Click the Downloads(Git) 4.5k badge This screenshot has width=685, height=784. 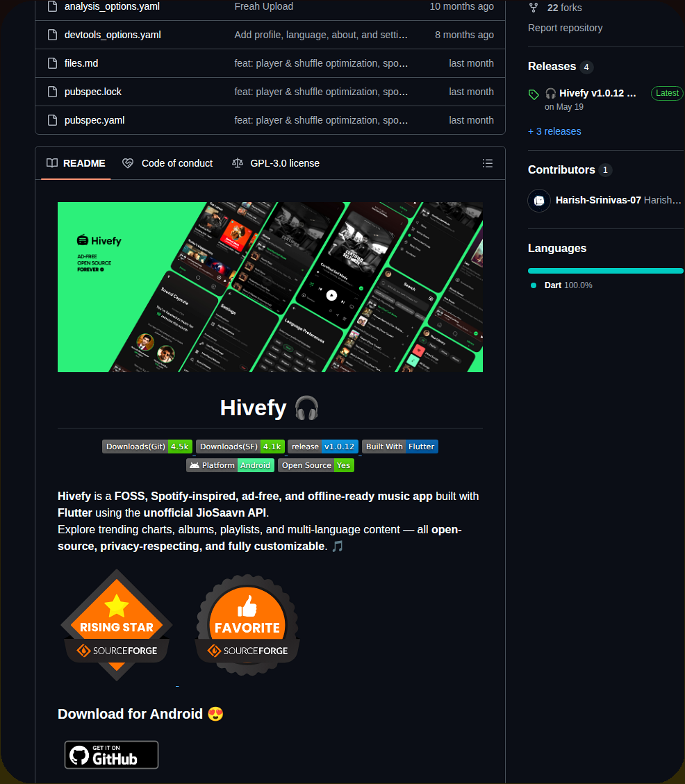point(147,447)
